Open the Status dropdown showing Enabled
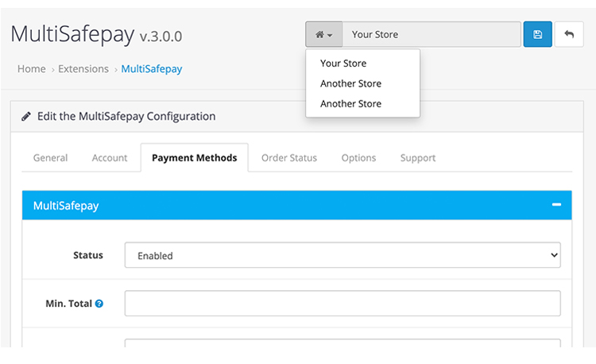Screen dimensions: 596x364 [343, 255]
